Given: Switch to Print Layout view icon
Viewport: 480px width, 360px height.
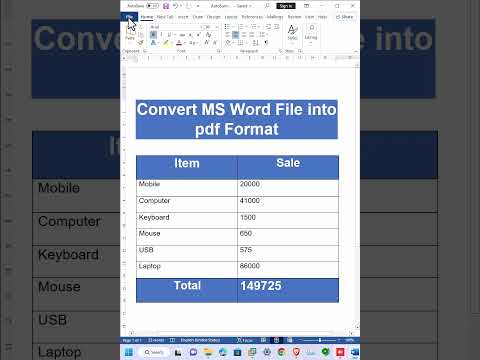Looking at the screenshot, I should point(276,340).
